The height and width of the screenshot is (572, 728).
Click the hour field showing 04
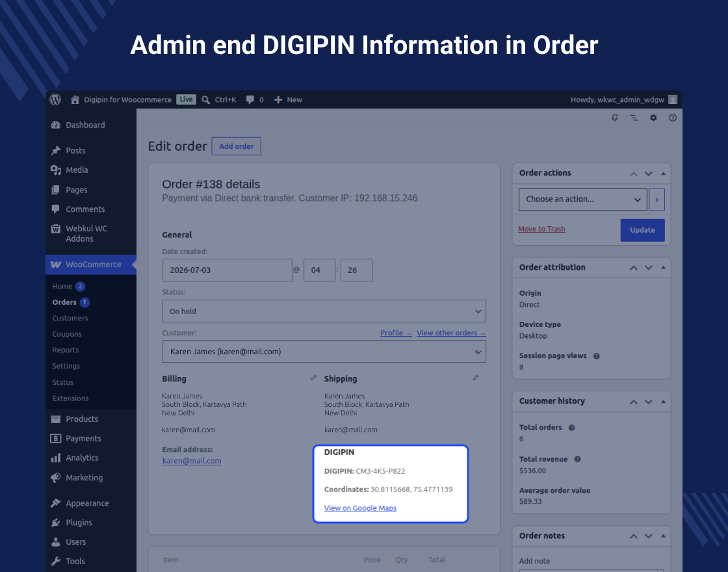(319, 270)
